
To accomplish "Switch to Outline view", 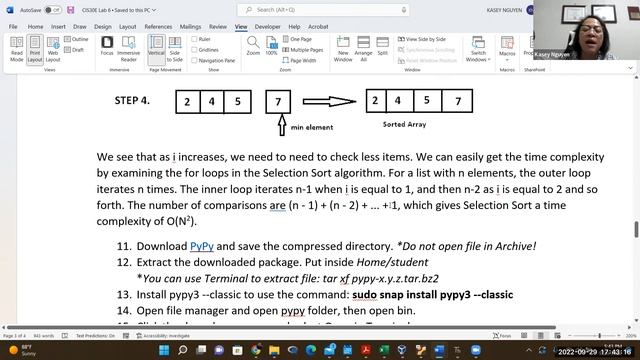I will (x=76, y=39).
